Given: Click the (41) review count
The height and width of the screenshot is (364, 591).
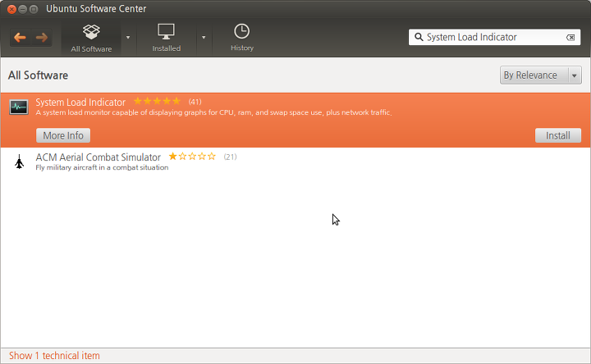Looking at the screenshot, I should (x=195, y=102).
